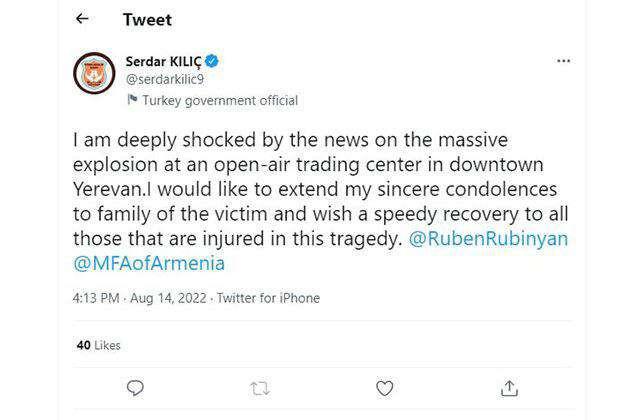This screenshot has width=640, height=420.
Task: Click the tweet body text
Action: (320, 202)
